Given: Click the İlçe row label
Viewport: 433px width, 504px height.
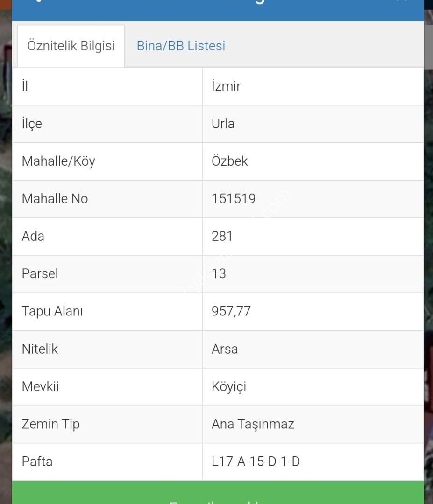Looking at the screenshot, I should click(32, 124).
